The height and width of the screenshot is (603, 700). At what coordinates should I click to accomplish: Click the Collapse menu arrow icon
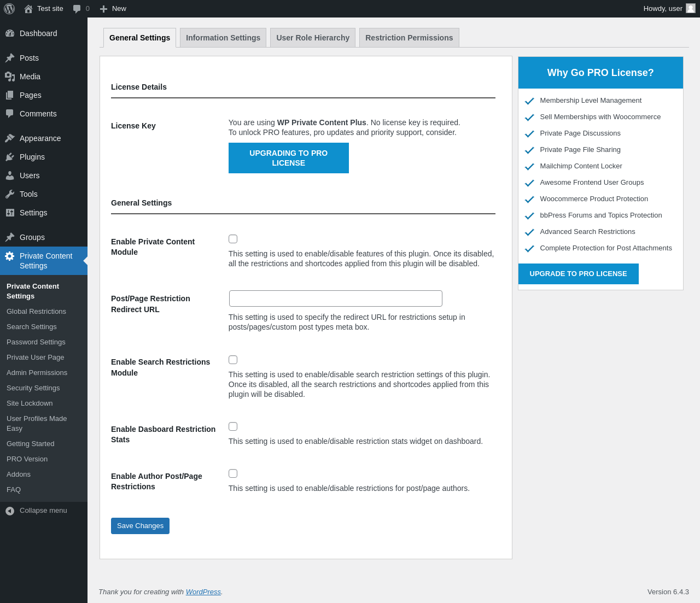10,511
